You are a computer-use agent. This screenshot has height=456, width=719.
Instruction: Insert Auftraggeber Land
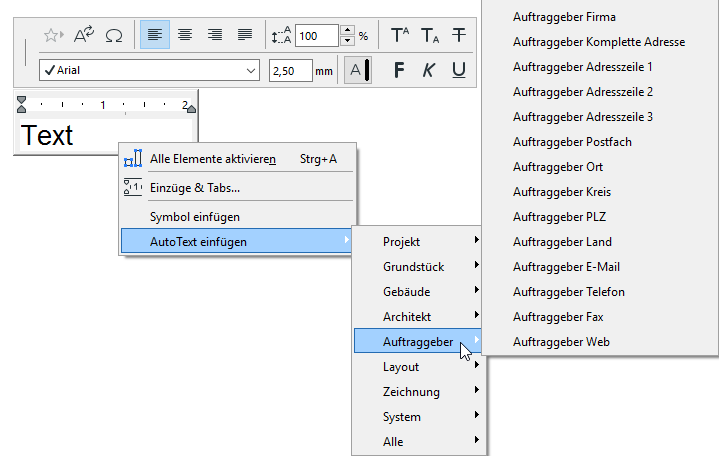[600, 242]
